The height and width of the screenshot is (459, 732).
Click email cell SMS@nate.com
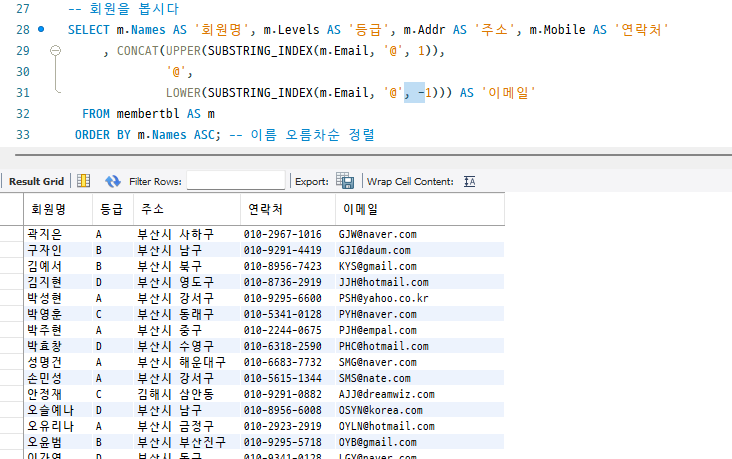420,378
